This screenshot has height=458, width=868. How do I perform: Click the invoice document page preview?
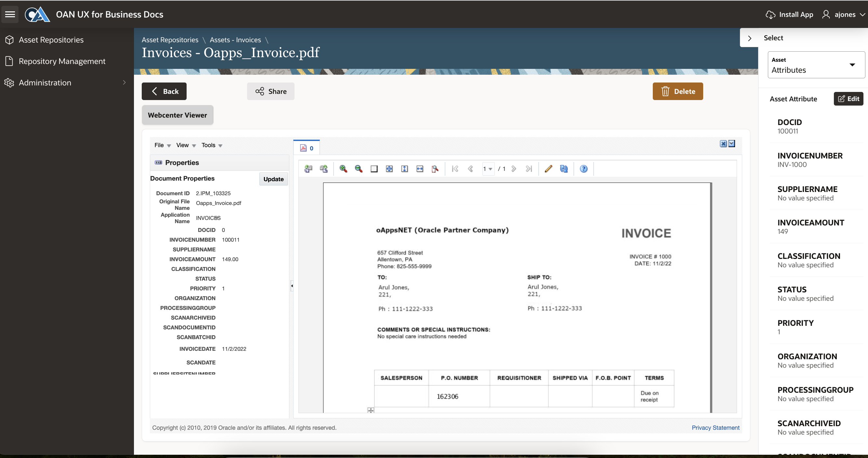tap(517, 298)
